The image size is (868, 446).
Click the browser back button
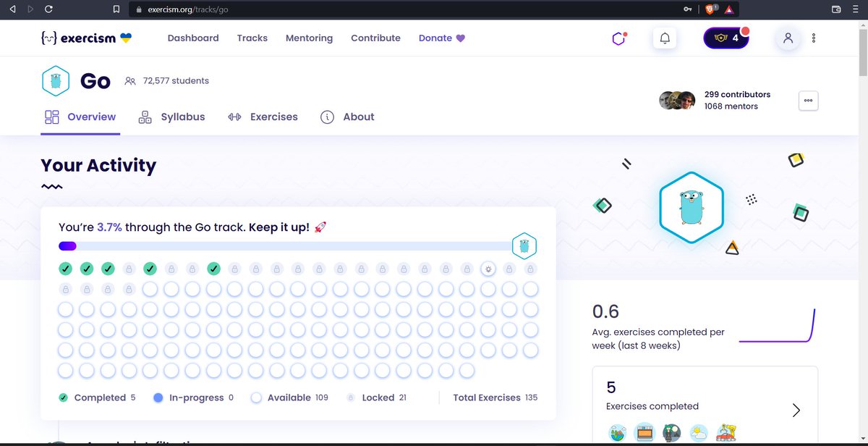point(12,9)
